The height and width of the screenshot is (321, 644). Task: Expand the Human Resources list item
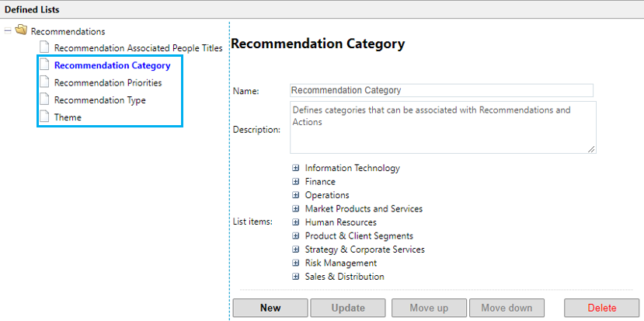point(296,222)
